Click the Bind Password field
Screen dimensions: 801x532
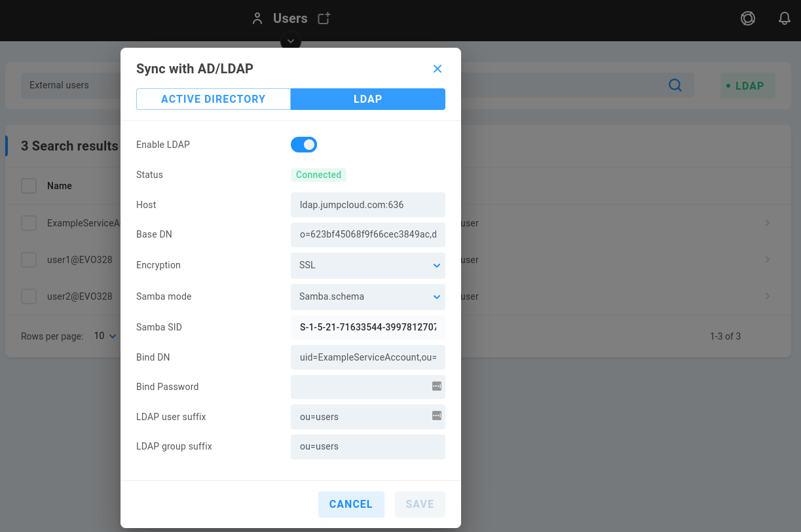[x=368, y=387]
